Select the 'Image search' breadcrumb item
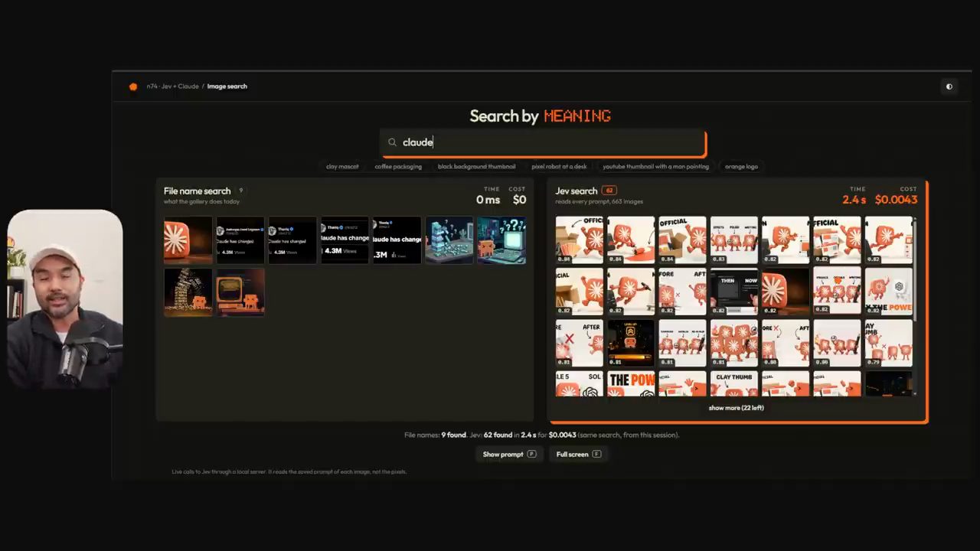Image resolution: width=980 pixels, height=551 pixels. point(227,86)
